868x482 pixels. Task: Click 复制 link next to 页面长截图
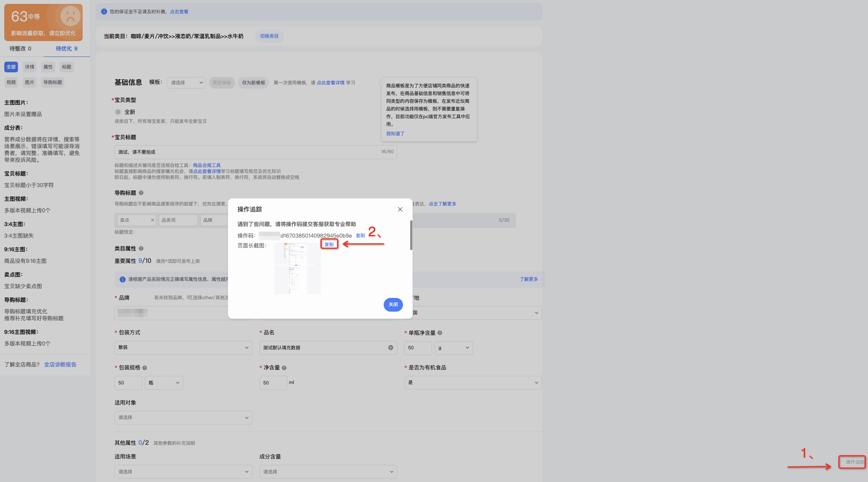click(329, 244)
